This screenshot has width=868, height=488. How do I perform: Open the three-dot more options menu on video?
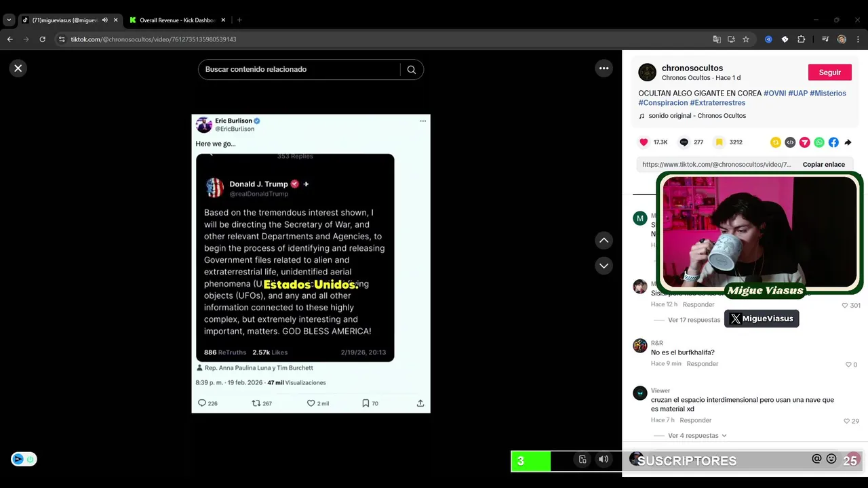click(x=604, y=68)
